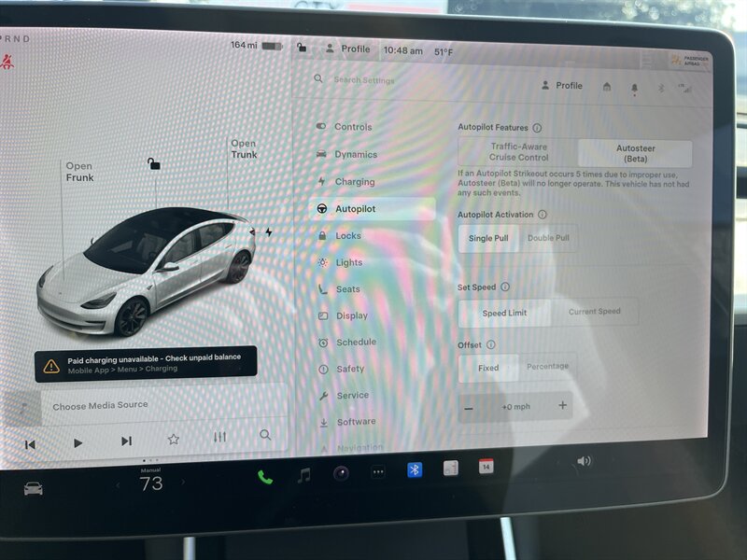Choose Percentage offset mode

click(x=547, y=367)
